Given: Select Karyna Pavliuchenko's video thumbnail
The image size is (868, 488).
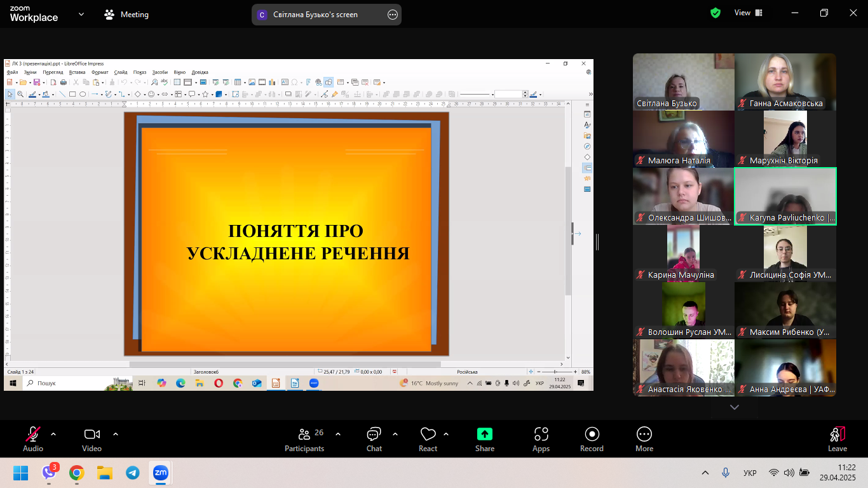Looking at the screenshot, I should coord(785,196).
